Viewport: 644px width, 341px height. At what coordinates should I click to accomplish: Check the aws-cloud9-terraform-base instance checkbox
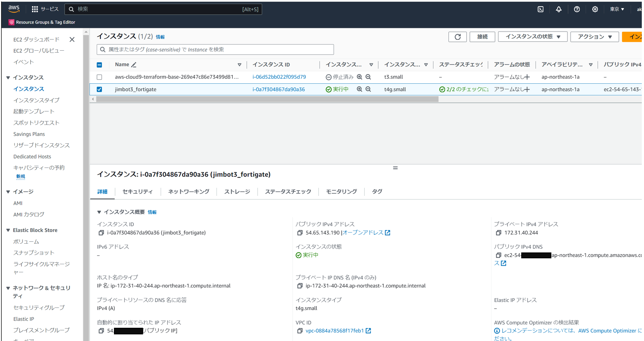(x=99, y=77)
